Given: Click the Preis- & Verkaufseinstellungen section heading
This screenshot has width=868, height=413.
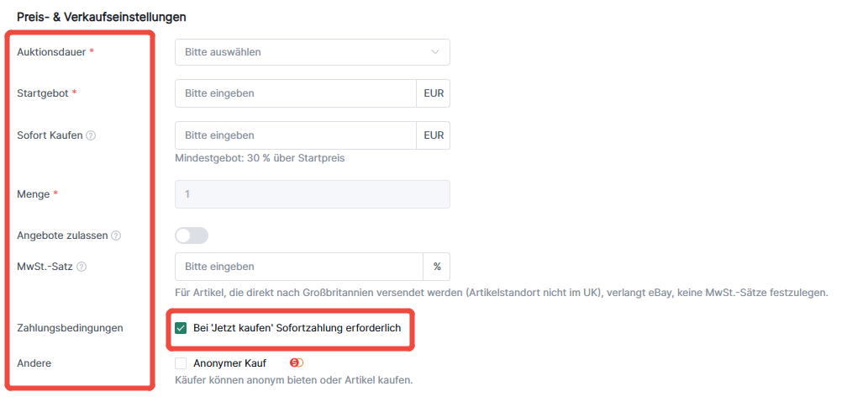Looking at the screenshot, I should click(x=102, y=17).
